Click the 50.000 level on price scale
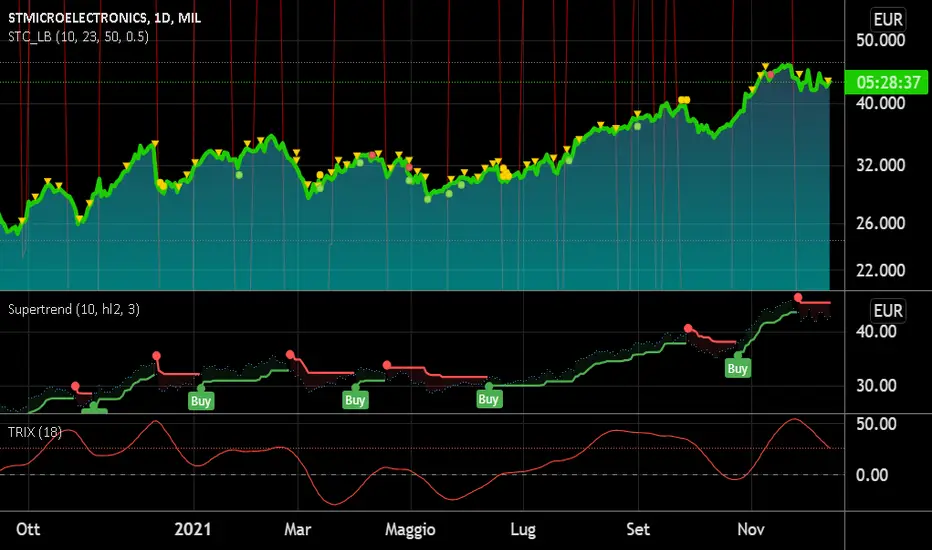This screenshot has height=550, width=932. tap(887, 40)
